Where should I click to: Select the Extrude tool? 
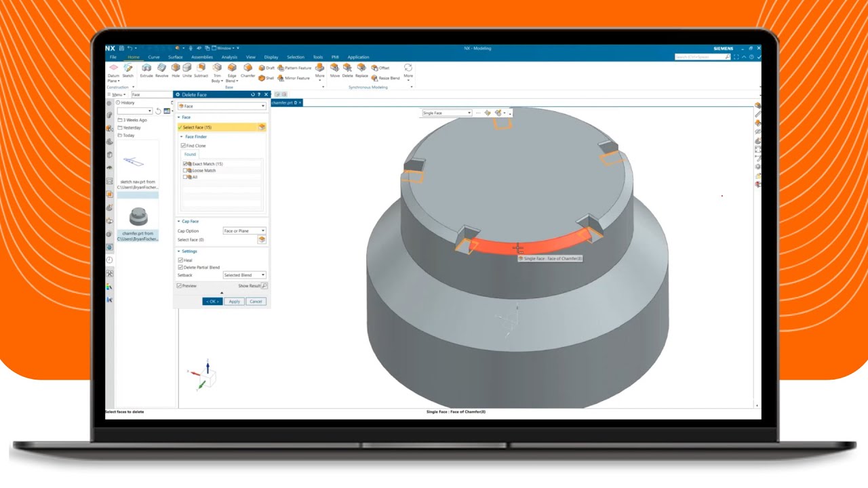click(146, 70)
